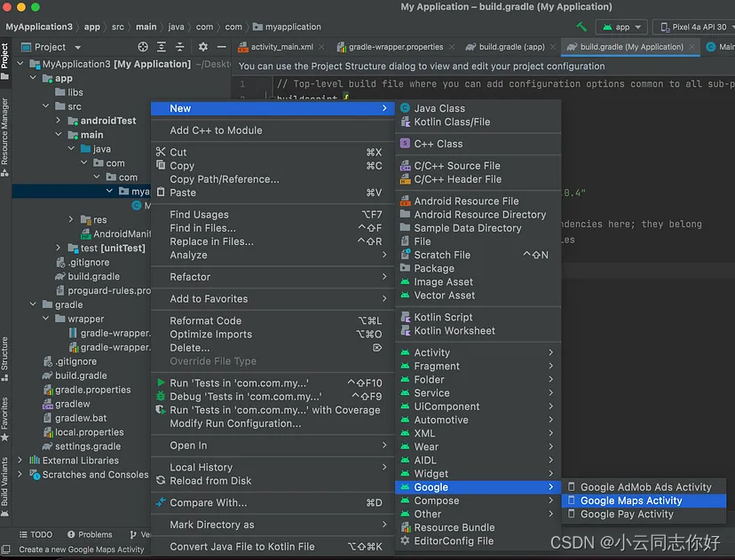The width and height of the screenshot is (735, 560).
Task: Expand Scratches and Consoles node
Action: point(20,474)
